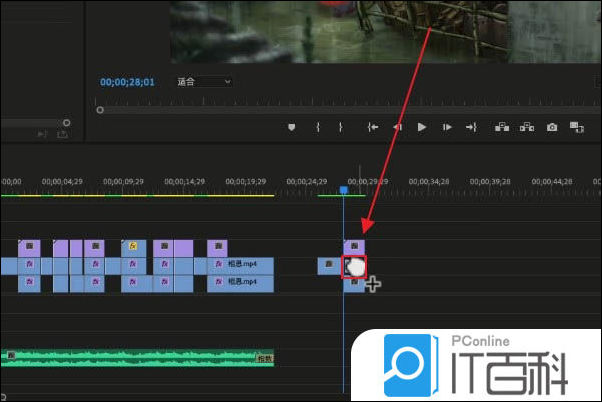Select the 相恩.mp4 clip on the upper track
Image resolution: width=602 pixels, height=402 pixels.
(x=240, y=265)
